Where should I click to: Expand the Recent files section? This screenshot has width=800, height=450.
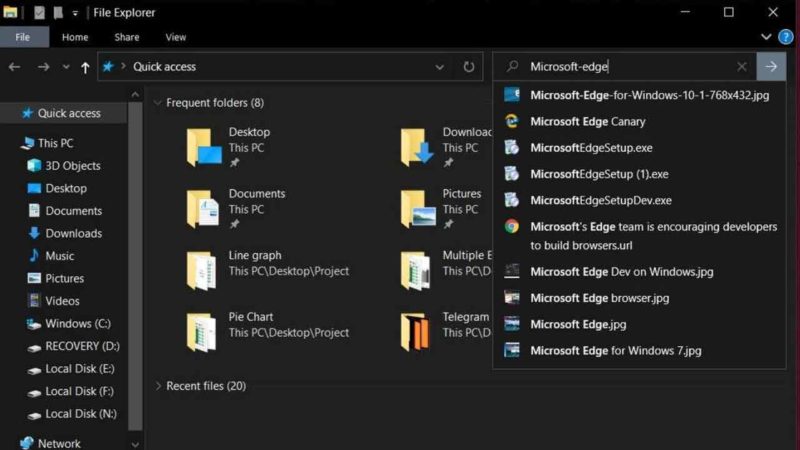(158, 386)
